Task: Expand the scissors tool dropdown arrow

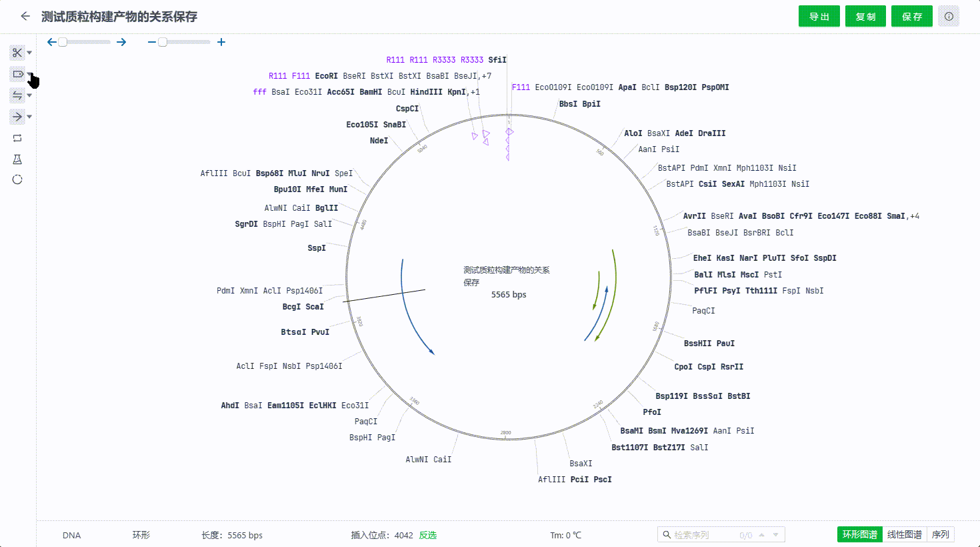Action: [29, 53]
